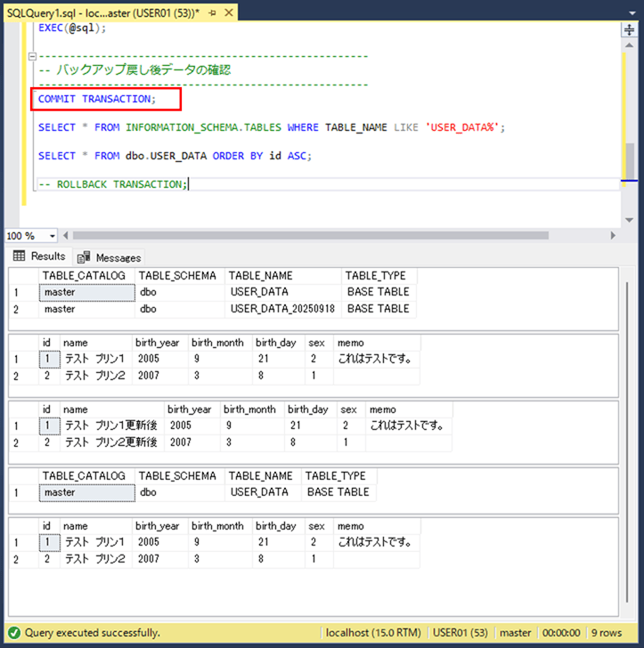Click the results pane vertical scrollbar
Screen dimensions: 644x648
(627, 442)
